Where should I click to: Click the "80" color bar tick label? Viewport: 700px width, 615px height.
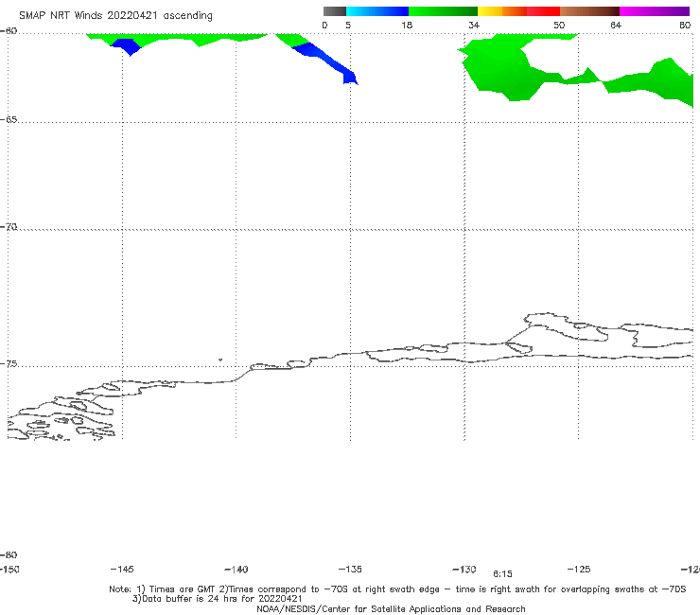tap(685, 25)
